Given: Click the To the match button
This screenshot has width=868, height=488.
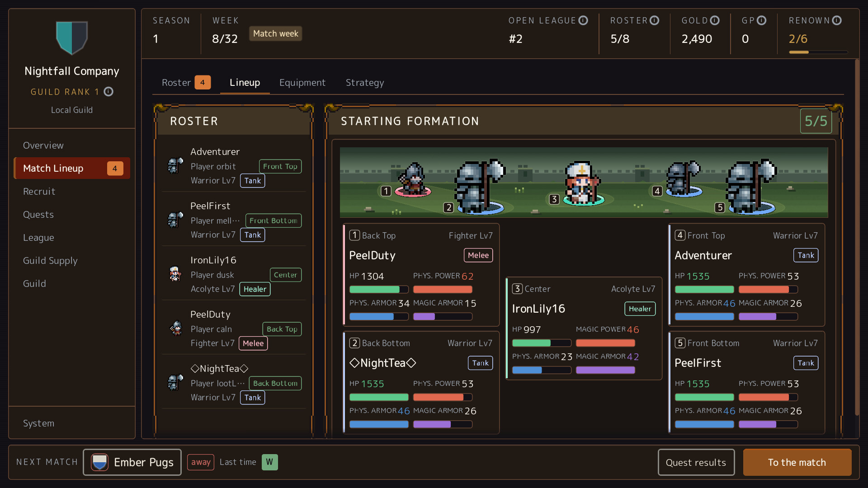Looking at the screenshot, I should tap(797, 462).
